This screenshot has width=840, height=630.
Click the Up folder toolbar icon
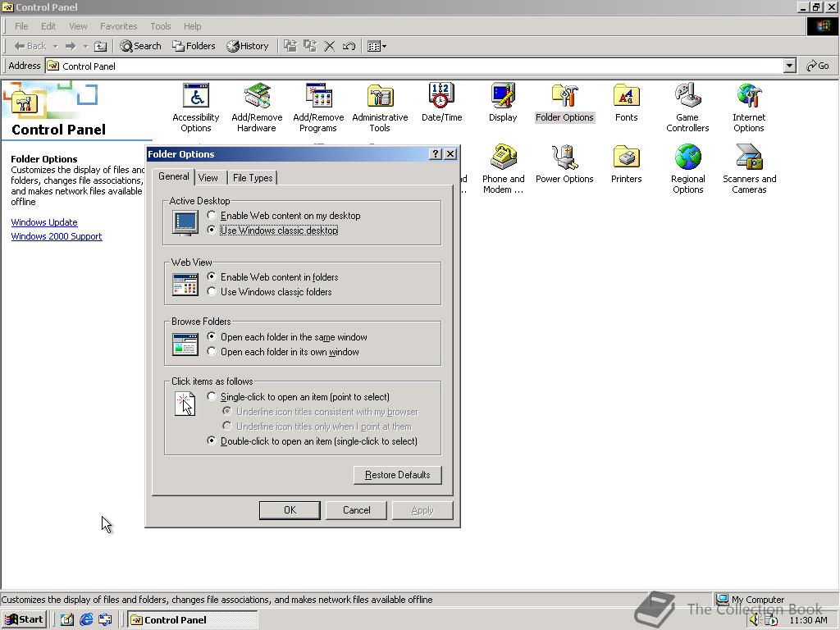[x=100, y=46]
